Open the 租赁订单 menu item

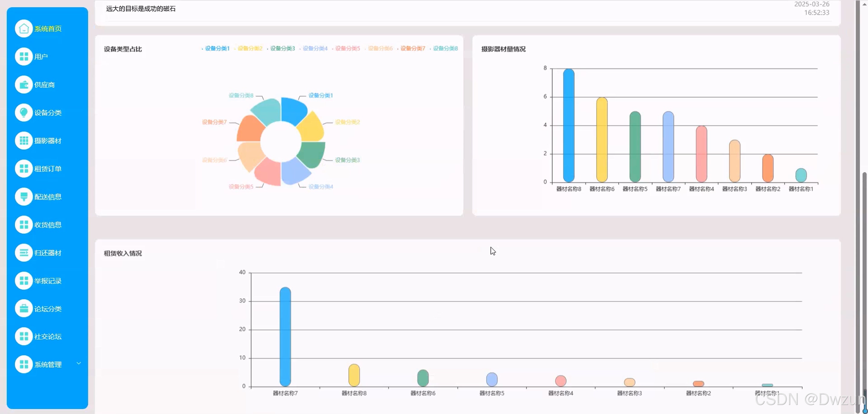48,169
